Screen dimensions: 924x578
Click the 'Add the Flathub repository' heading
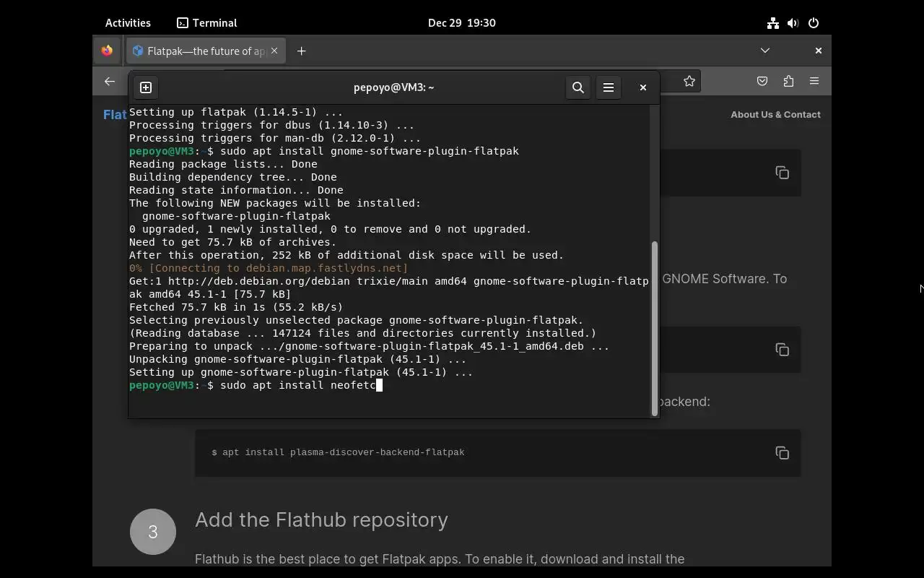321,519
